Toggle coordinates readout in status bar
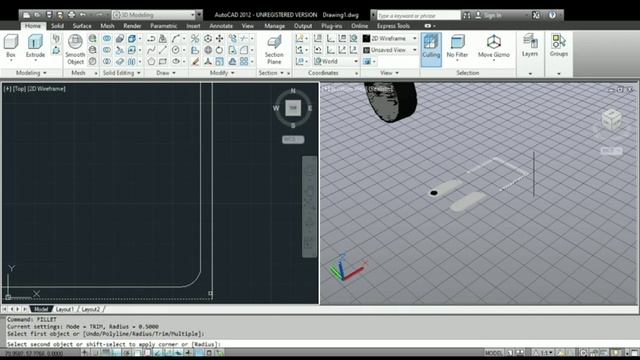The width and height of the screenshot is (640, 360). tap(34, 353)
